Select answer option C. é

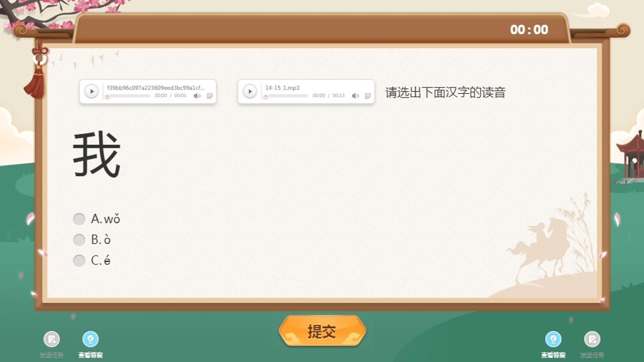click(x=79, y=260)
